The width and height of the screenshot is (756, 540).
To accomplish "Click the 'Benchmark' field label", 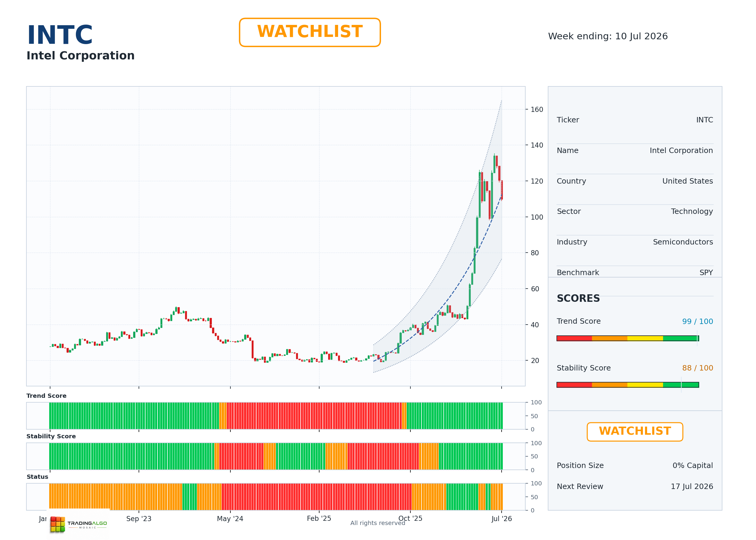I will coord(578,273).
